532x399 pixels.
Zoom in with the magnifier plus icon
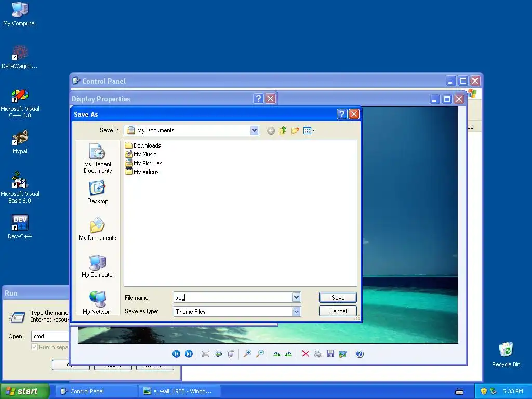click(x=247, y=354)
